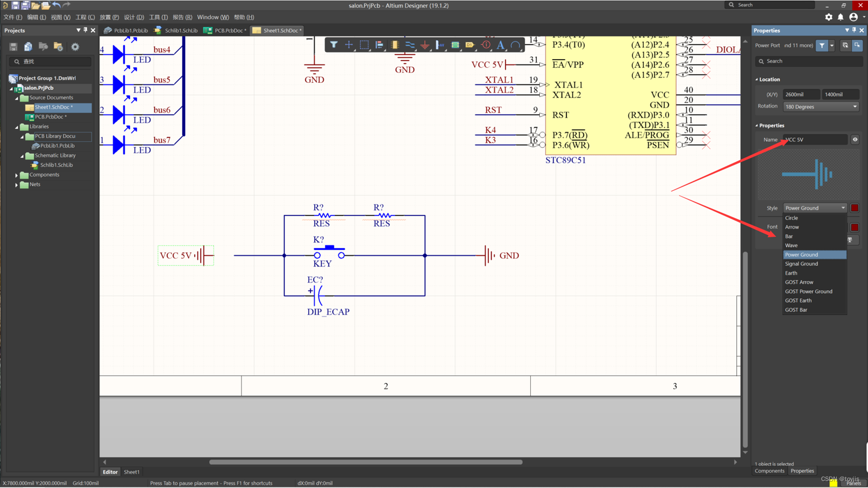Viewport: 868px width, 488px height.
Task: Click the Save All icon in the title bar
Action: pos(25,5)
